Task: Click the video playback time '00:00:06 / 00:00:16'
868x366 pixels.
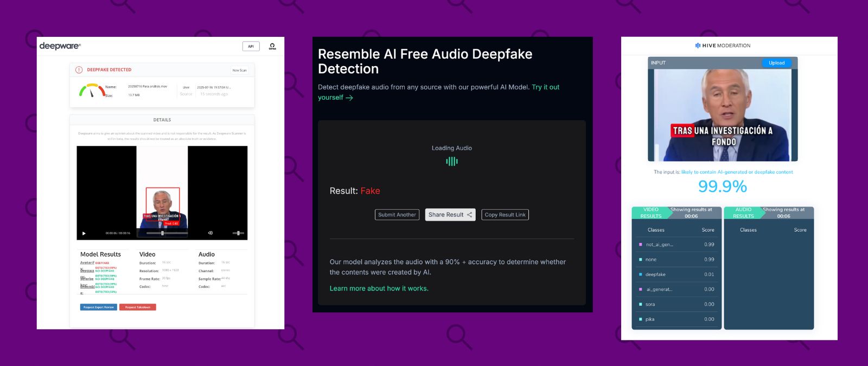Action: [x=118, y=233]
